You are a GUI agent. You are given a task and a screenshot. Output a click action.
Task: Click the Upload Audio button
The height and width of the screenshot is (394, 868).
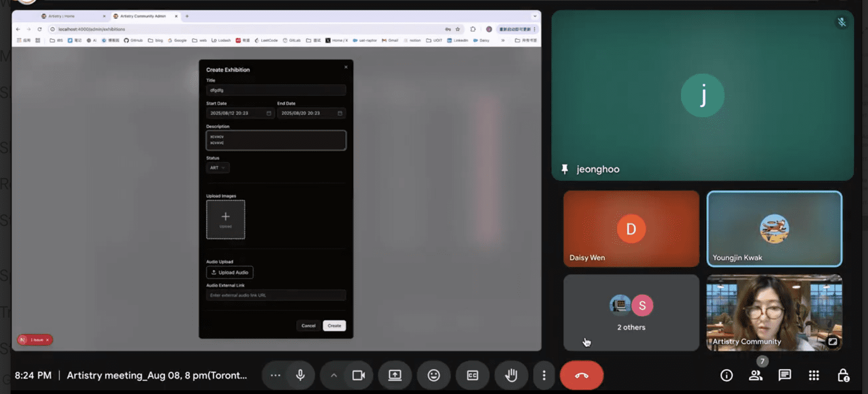point(229,273)
